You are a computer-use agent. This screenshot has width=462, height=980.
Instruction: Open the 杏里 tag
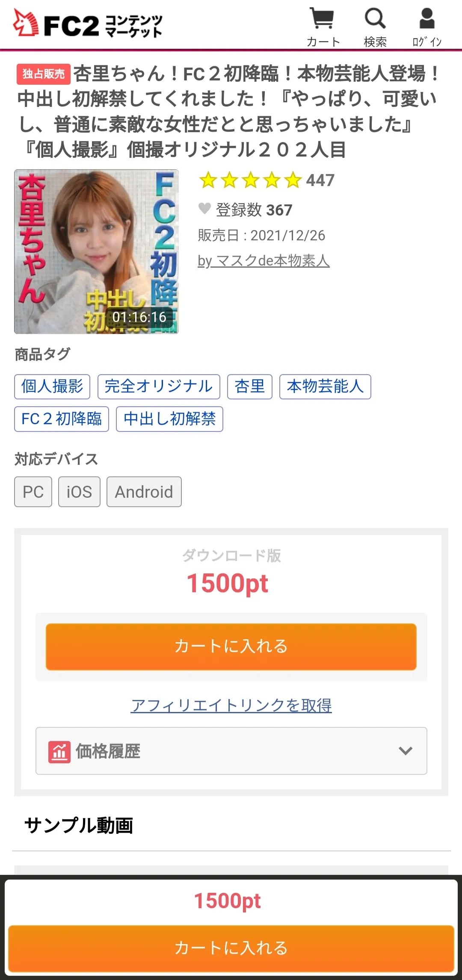point(250,387)
